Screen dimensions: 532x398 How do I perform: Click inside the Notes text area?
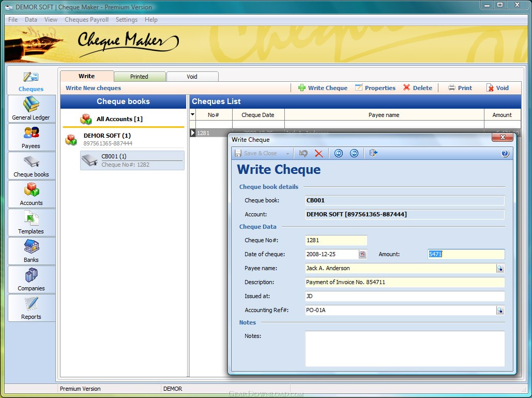point(405,349)
